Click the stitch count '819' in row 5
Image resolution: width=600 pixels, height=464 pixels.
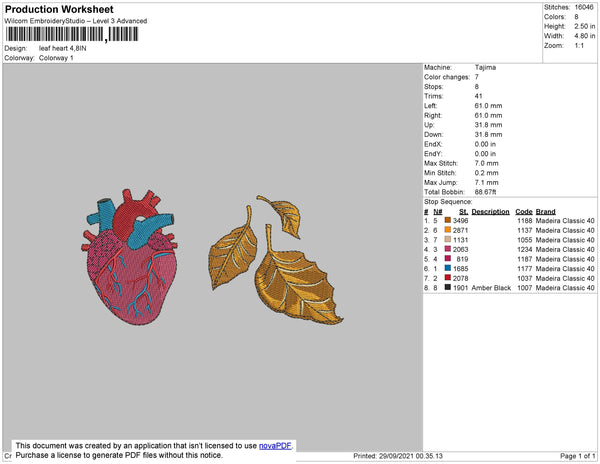[462, 259]
